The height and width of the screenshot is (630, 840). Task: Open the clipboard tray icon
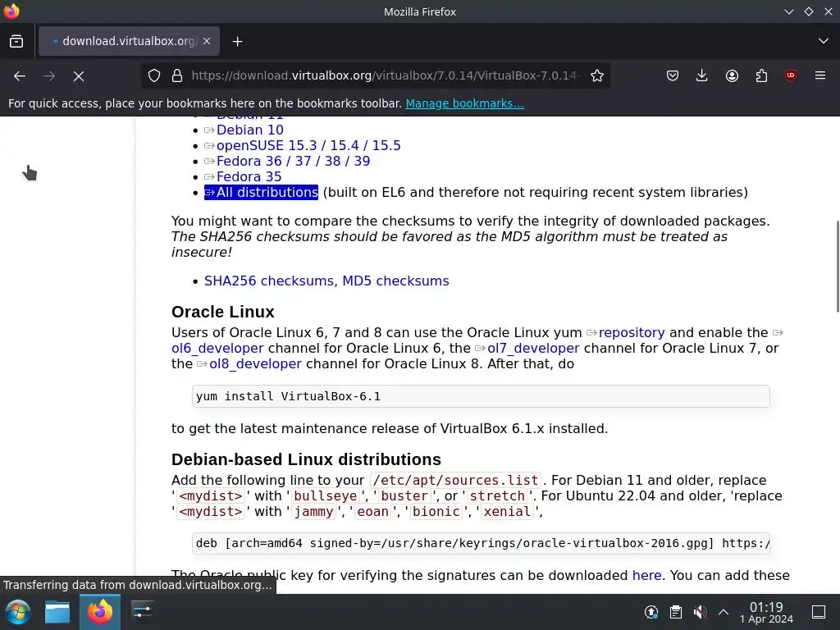(x=676, y=612)
